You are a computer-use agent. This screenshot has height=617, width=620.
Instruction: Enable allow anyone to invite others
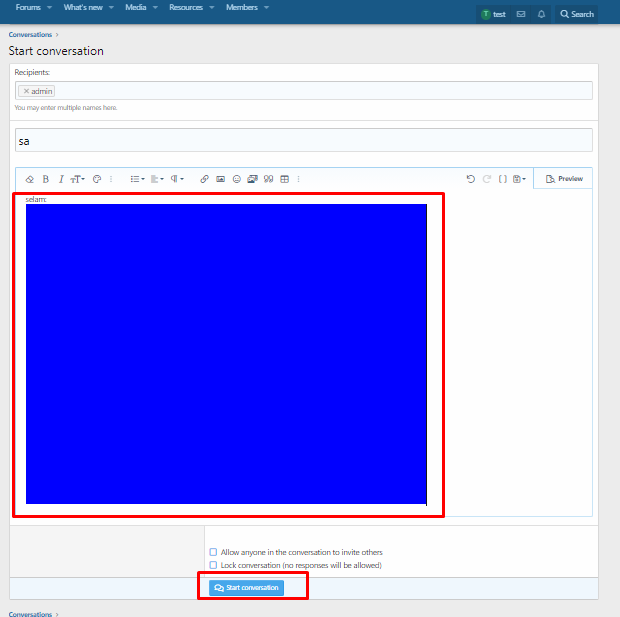click(213, 552)
